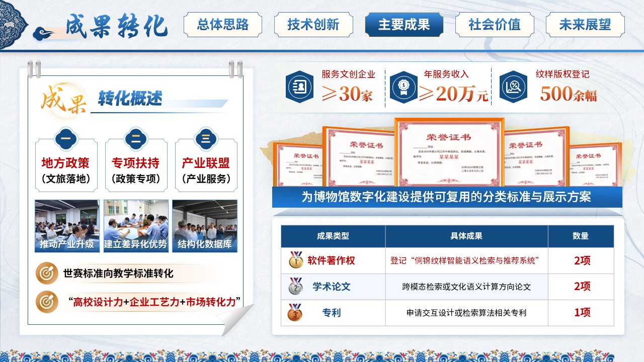644x362 pixels.
Task: Click the 跨模态检索或文化语义计算方向论文 cell
Action: pyautogui.click(x=466, y=287)
